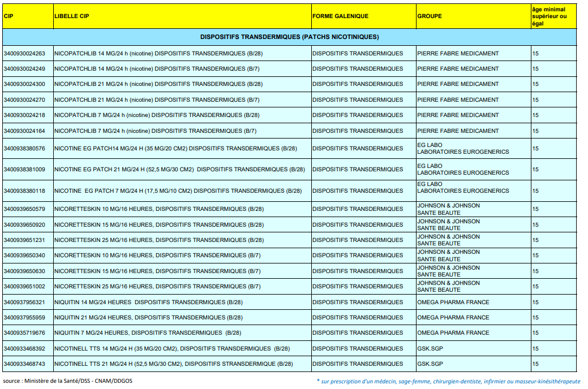The height and width of the screenshot is (389, 588).
Task: Select CIP code 3400933468743
Action: (x=24, y=364)
